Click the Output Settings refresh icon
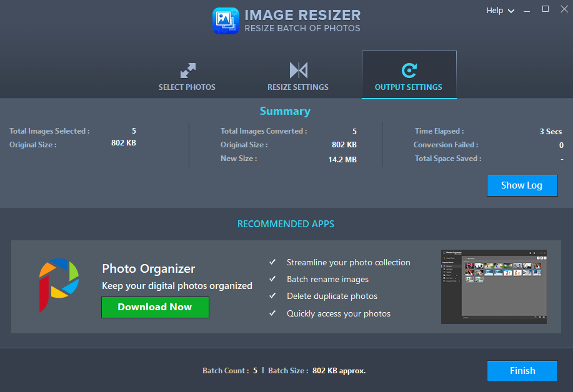573x392 pixels. click(x=409, y=70)
